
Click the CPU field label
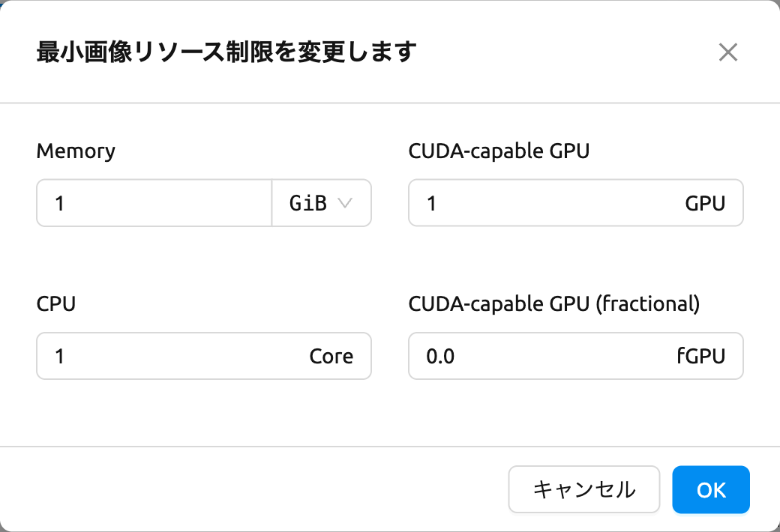(x=56, y=303)
